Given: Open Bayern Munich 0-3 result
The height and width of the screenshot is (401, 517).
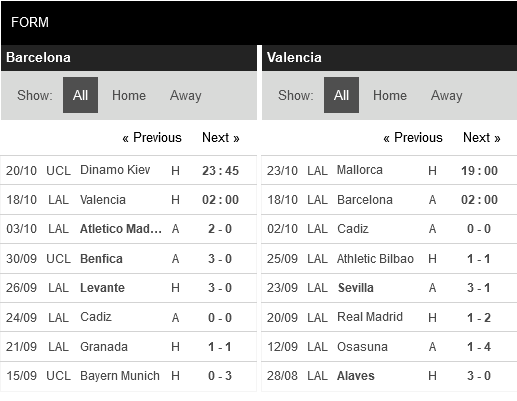Looking at the screenshot, I should tap(128, 376).
